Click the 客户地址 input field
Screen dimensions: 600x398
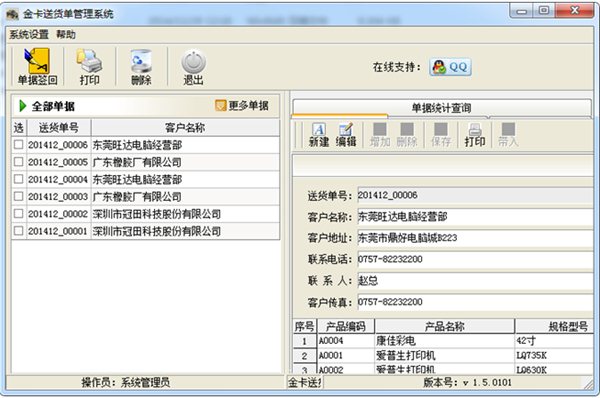click(475, 238)
